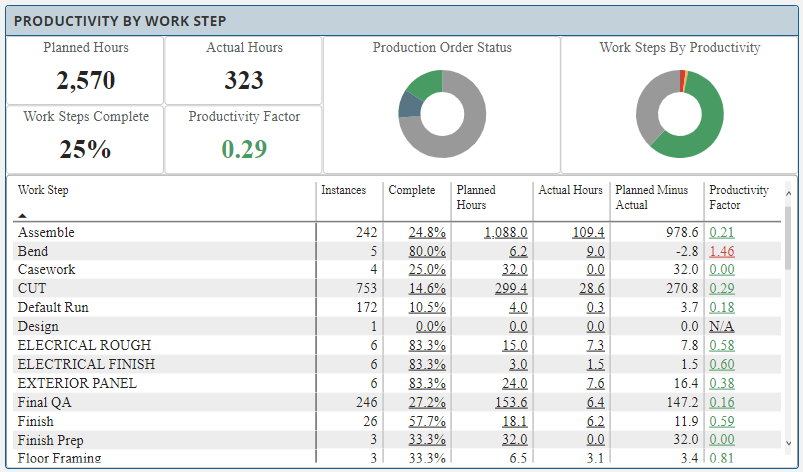Viewport: 803px width, 472px height.
Task: Open Final QA planned hours 153.6
Action: (506, 402)
